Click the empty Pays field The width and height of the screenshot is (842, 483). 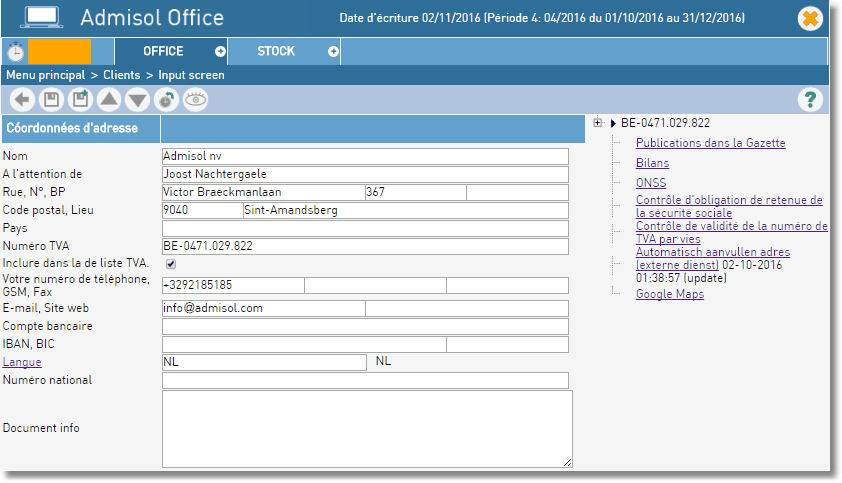(x=365, y=228)
